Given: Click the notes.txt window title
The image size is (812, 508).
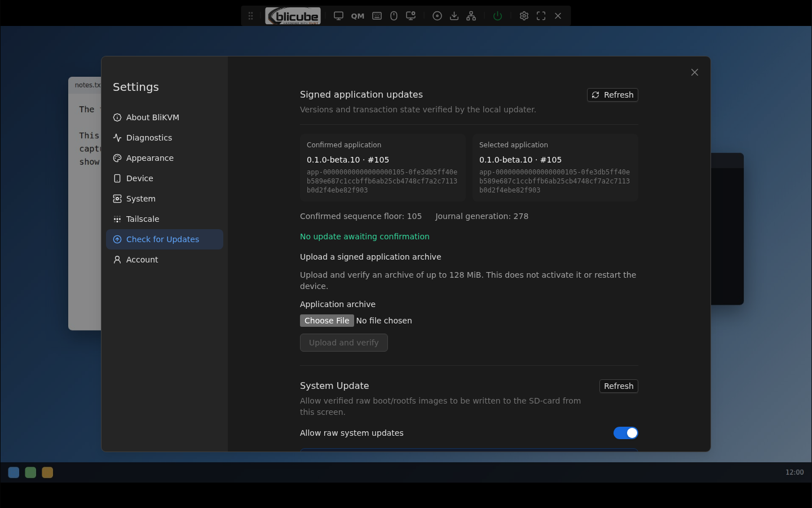Looking at the screenshot, I should click(88, 85).
